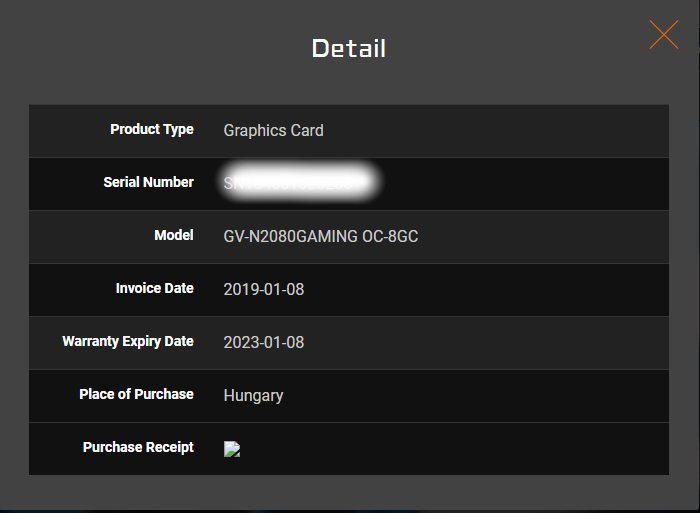Viewport: 700px width, 513px height.
Task: Click the Purchase Receipt label
Action: pos(138,448)
